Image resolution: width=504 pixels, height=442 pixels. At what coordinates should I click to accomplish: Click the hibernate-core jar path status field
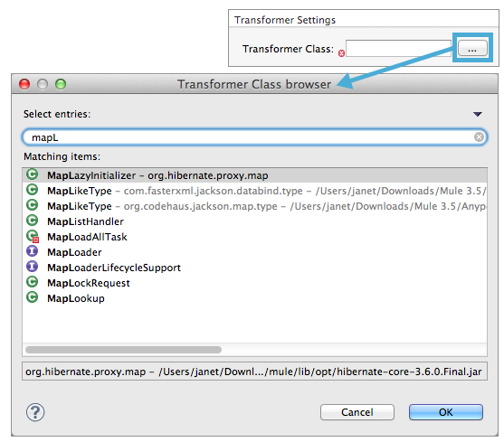pyautogui.click(x=254, y=371)
